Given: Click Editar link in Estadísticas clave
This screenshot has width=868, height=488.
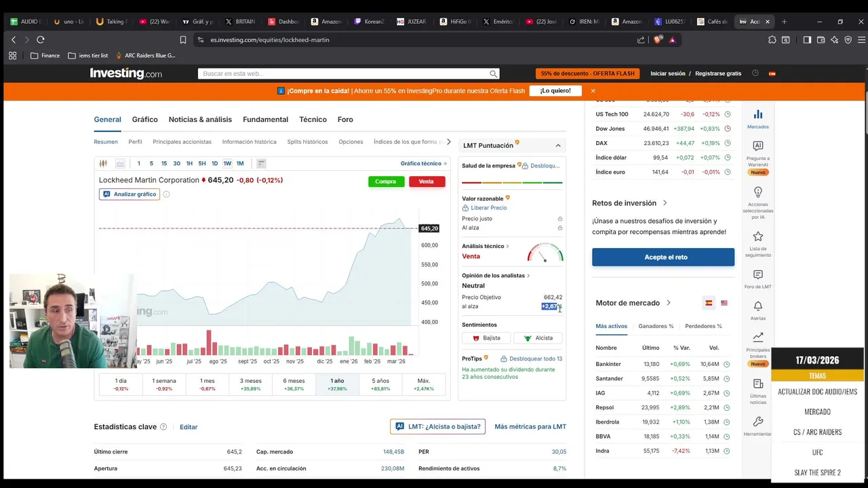Looking at the screenshot, I should (x=189, y=427).
